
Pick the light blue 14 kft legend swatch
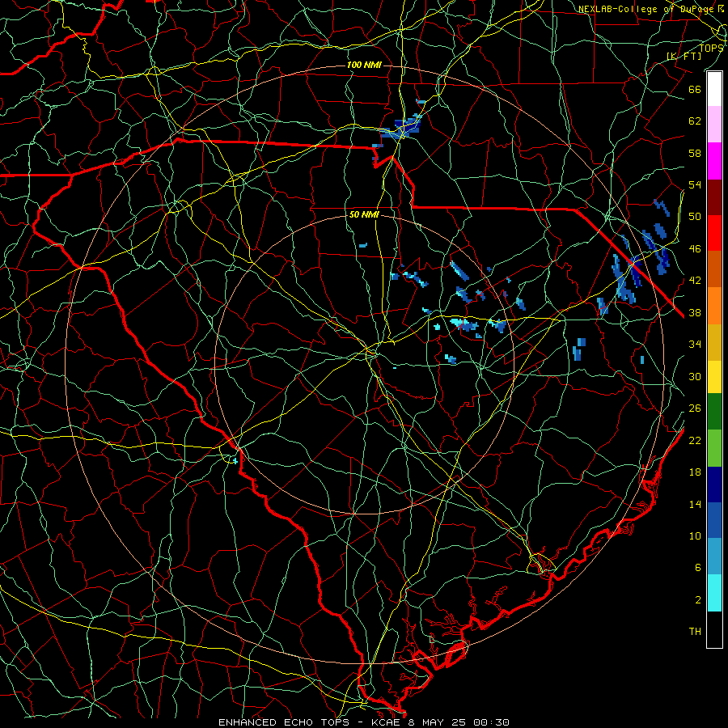coord(714,556)
